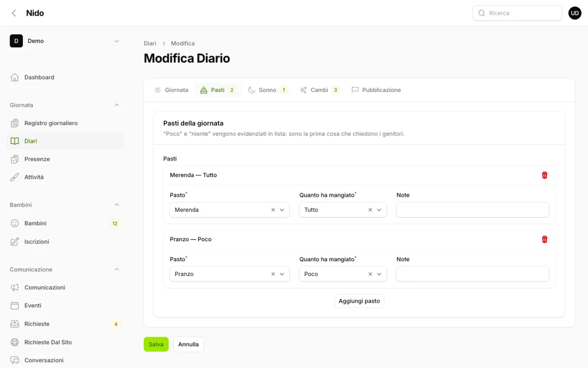The image size is (588, 368).
Task: Delete the Merenda meal entry with its trash icon
Action: (x=544, y=175)
